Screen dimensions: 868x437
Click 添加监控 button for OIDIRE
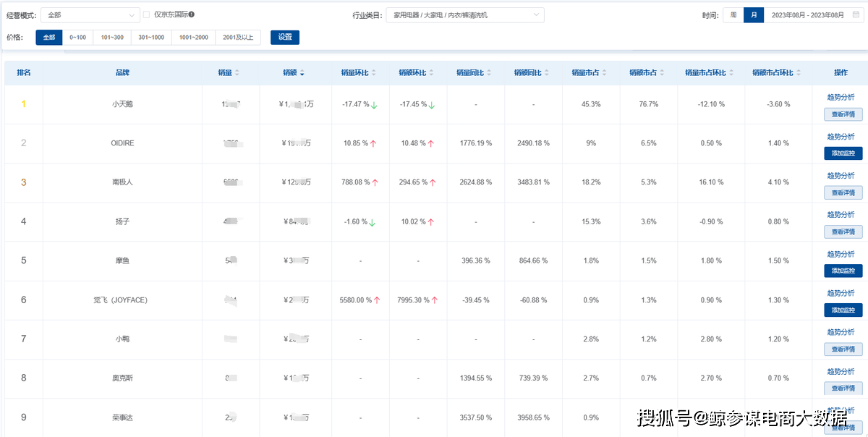[843, 153]
